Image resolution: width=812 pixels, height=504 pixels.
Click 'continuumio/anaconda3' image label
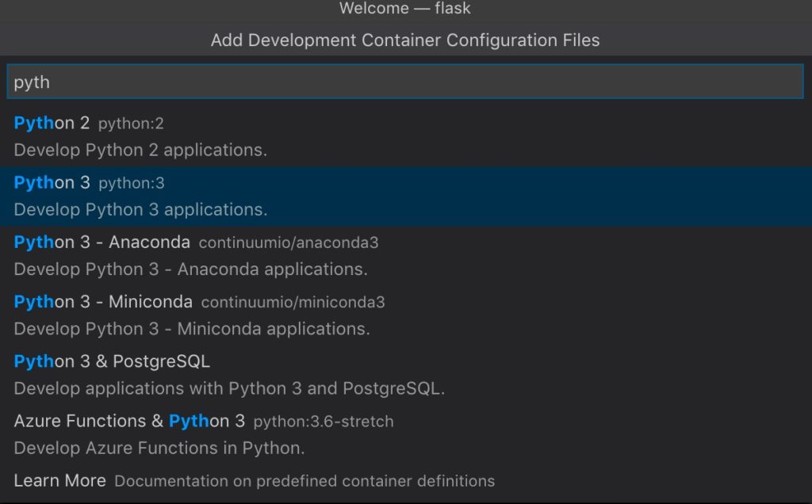pos(289,242)
